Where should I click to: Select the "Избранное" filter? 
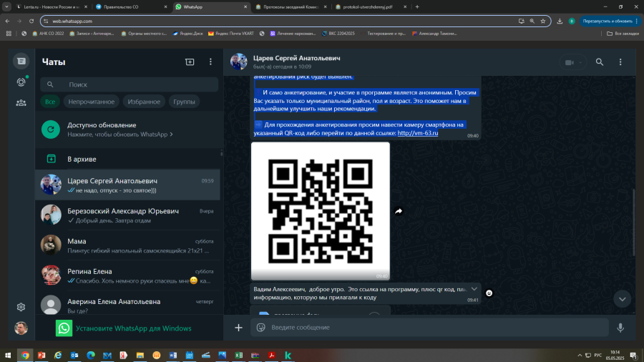pyautogui.click(x=144, y=102)
